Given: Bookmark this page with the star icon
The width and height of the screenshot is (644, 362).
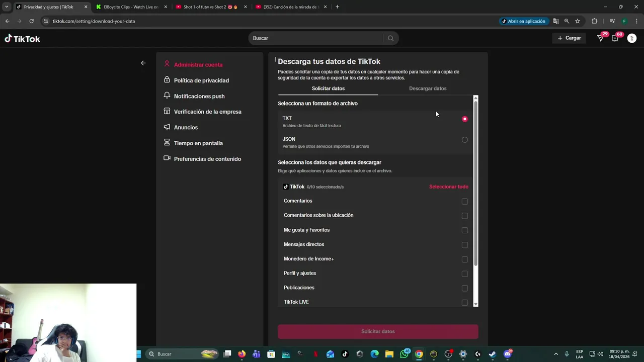Looking at the screenshot, I should click(x=578, y=21).
